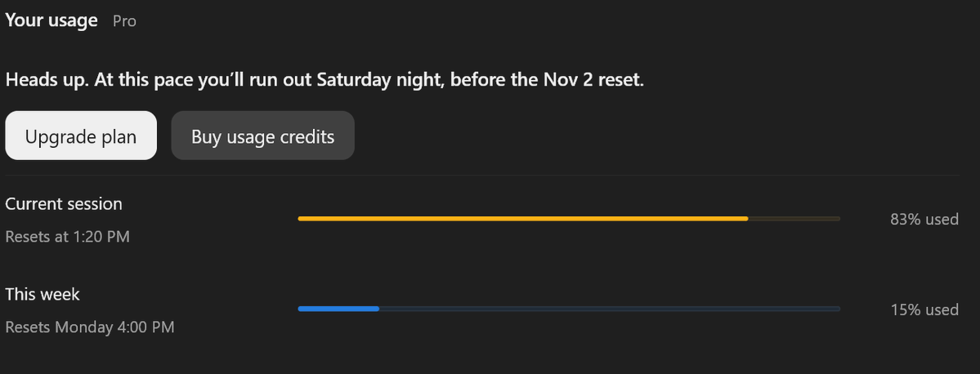The image size is (980, 374).
Task: Click unfilled end of current session bar
Action: click(794, 219)
